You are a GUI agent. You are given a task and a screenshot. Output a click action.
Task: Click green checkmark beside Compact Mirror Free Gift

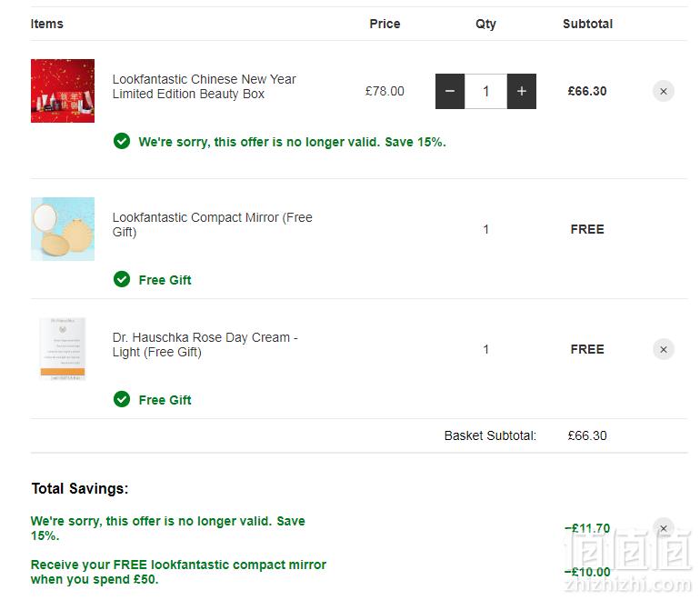(122, 279)
